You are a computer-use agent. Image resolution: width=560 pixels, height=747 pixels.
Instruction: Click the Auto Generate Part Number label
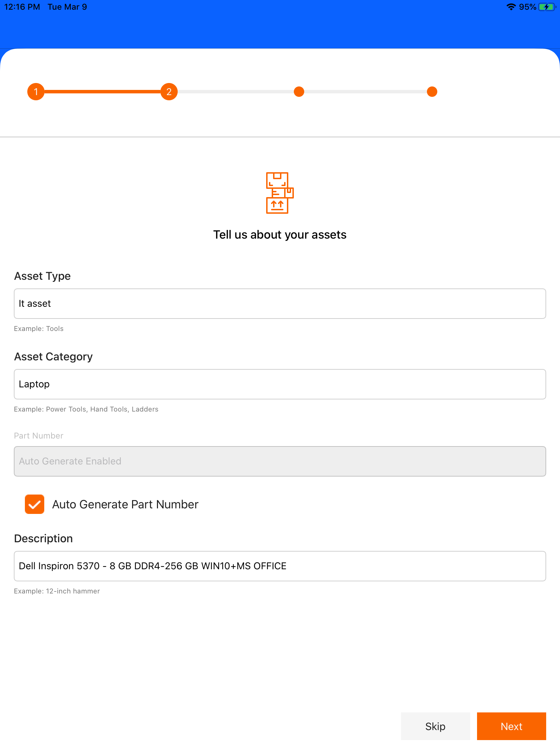tap(125, 504)
